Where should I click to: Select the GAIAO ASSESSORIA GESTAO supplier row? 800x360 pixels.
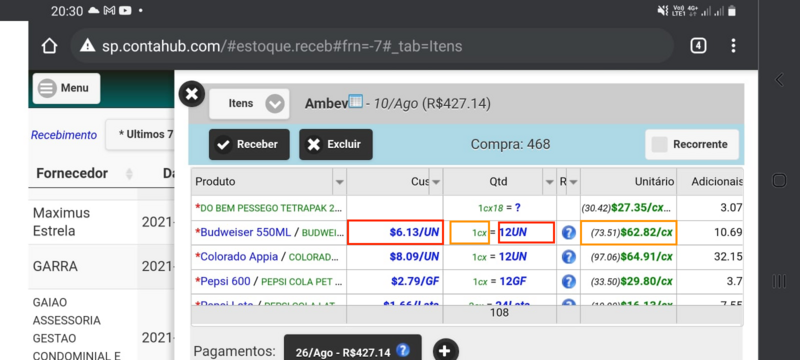(101, 325)
